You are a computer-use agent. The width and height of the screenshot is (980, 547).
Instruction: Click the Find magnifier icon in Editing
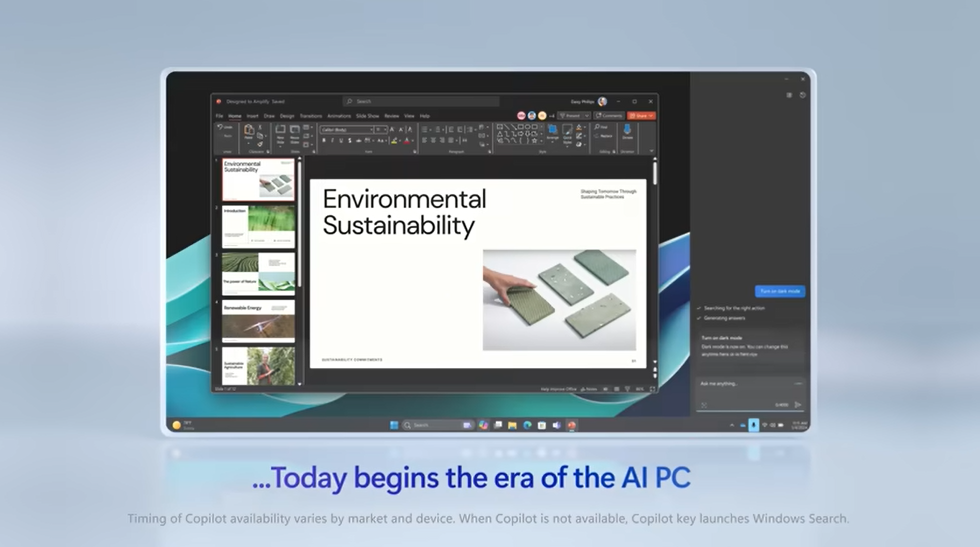point(598,127)
